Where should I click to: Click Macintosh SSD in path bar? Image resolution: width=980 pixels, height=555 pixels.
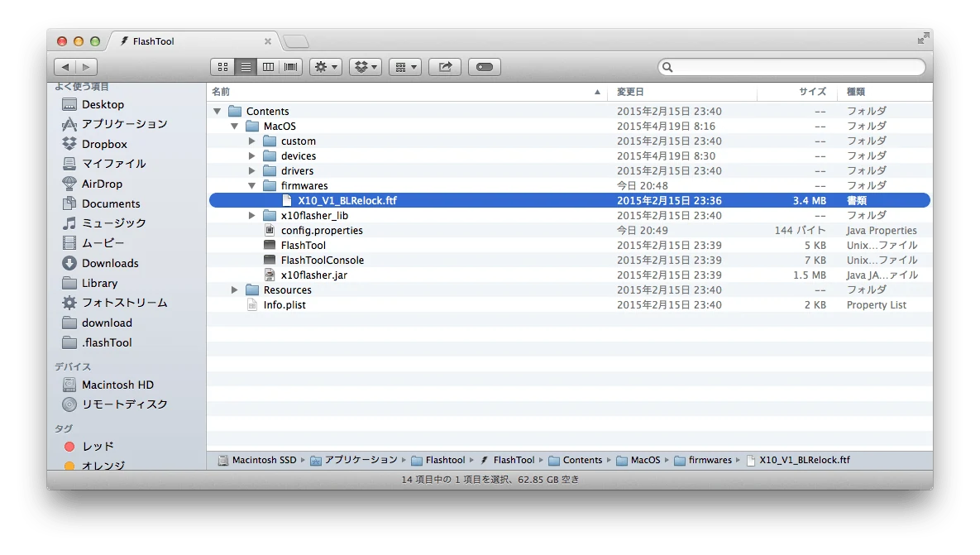[x=257, y=460]
